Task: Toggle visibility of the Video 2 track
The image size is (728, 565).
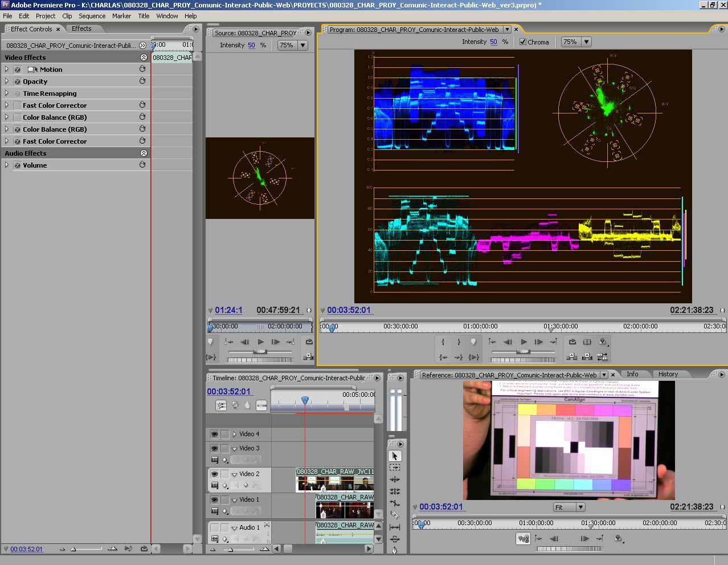Action: click(215, 474)
